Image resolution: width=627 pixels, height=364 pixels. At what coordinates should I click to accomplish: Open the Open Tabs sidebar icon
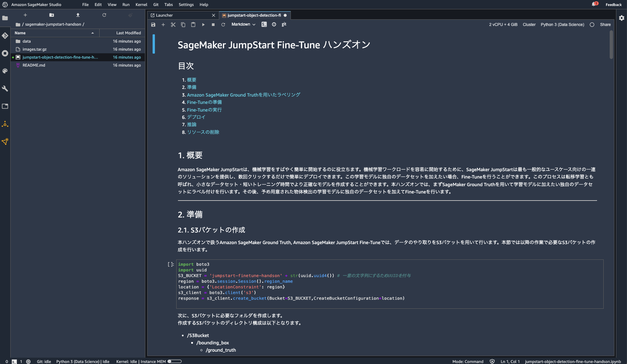click(x=5, y=106)
